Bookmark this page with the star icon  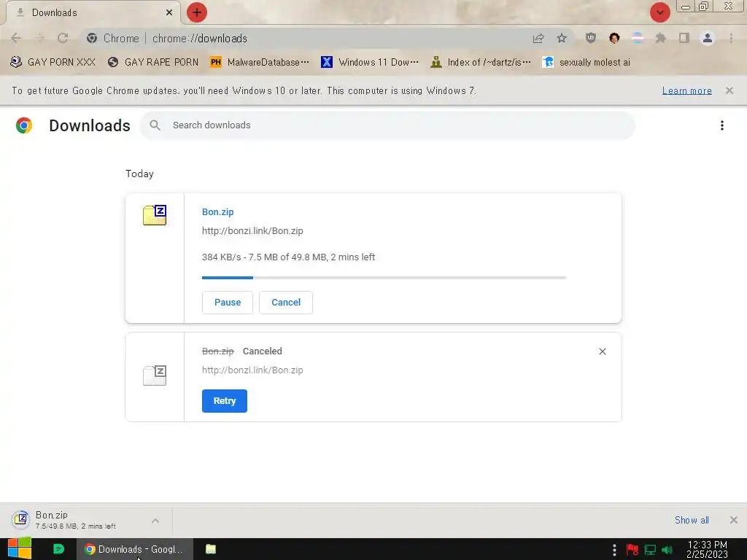click(x=562, y=38)
